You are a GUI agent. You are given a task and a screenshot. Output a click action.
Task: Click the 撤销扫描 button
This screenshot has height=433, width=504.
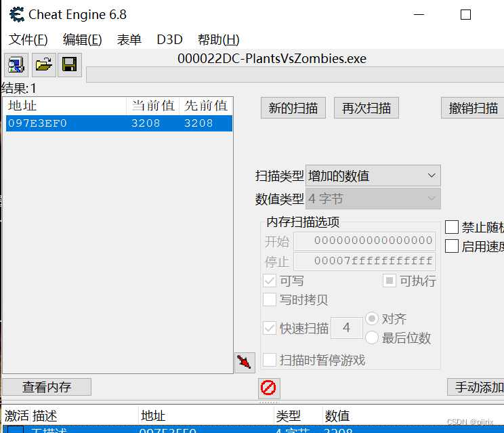(x=473, y=108)
